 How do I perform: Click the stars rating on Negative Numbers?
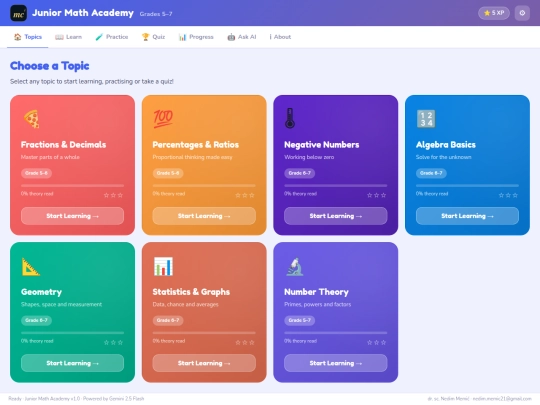tap(376, 195)
